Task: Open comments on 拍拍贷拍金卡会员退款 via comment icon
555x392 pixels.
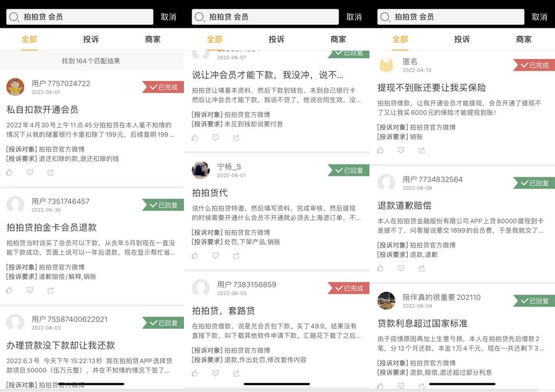Action: point(30,290)
